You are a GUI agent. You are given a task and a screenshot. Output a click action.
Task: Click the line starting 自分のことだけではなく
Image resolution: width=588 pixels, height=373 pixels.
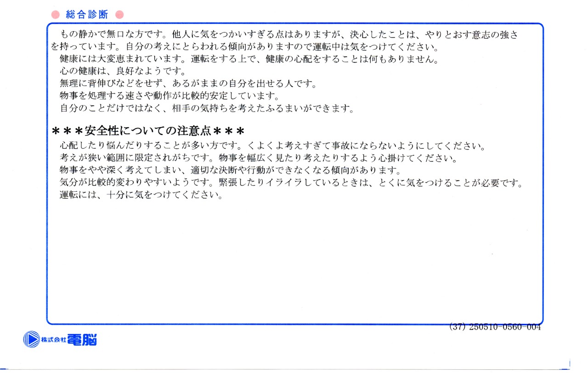point(207,109)
